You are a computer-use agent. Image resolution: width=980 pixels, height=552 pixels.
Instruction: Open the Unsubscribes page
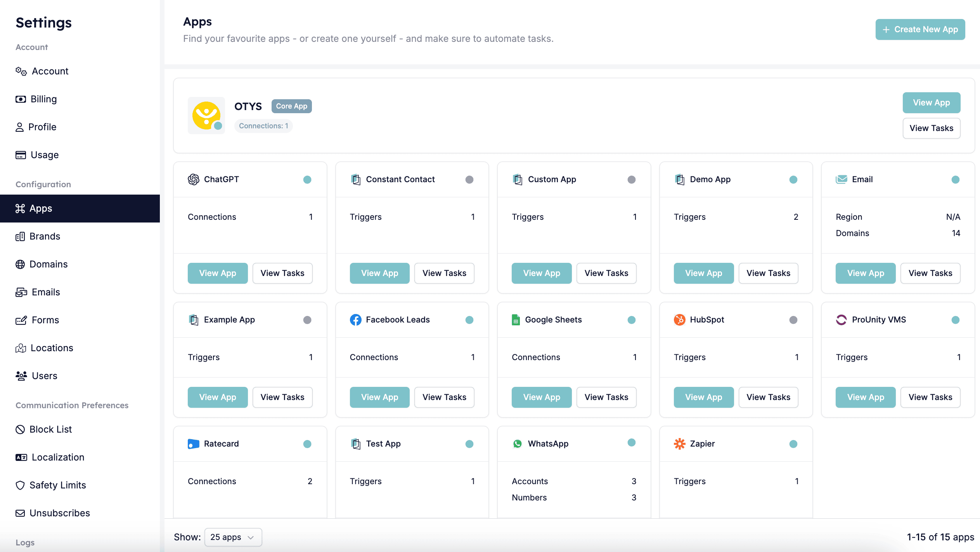click(80, 513)
